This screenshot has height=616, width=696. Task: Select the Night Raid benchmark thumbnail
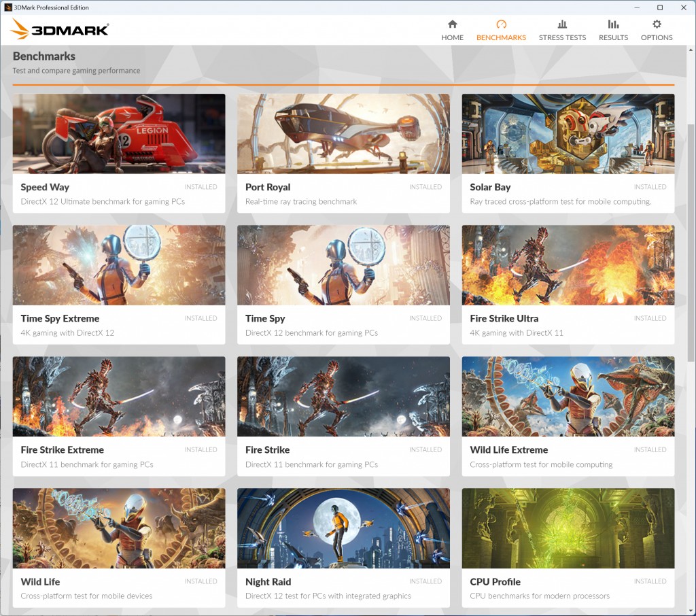pos(343,528)
